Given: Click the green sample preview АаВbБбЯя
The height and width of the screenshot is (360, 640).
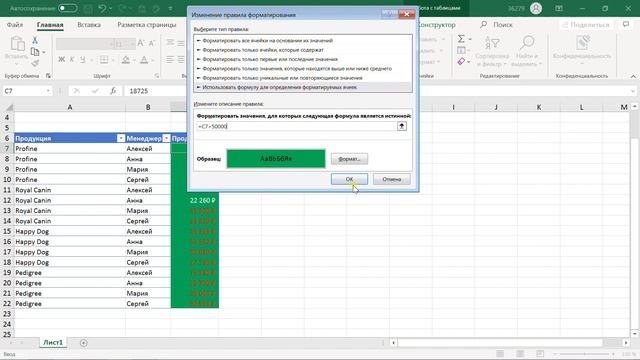Looking at the screenshot, I should pyautogui.click(x=276, y=159).
